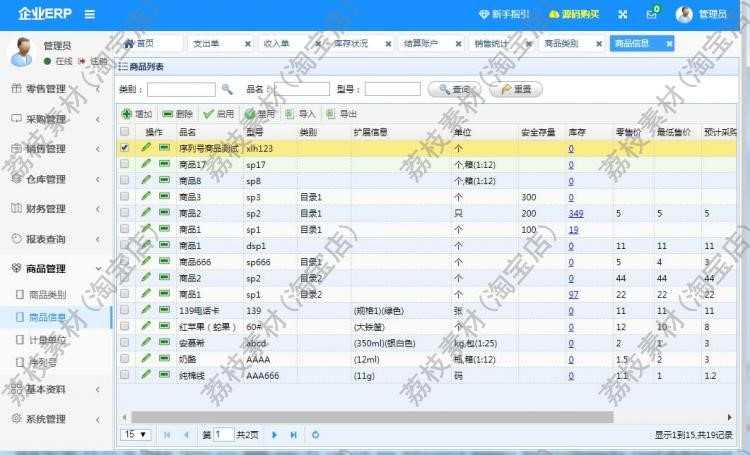The image size is (750, 455).
Task: Check the 商品8 row checkbox
Action: 125,180
